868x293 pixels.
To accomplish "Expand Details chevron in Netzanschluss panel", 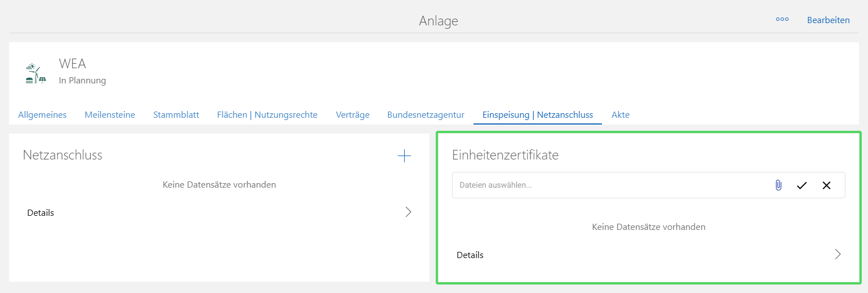I will click(x=409, y=212).
